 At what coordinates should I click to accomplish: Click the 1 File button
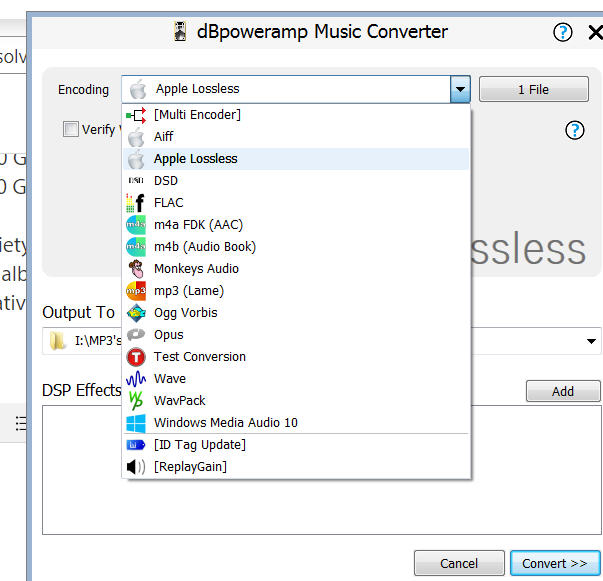pyautogui.click(x=533, y=89)
